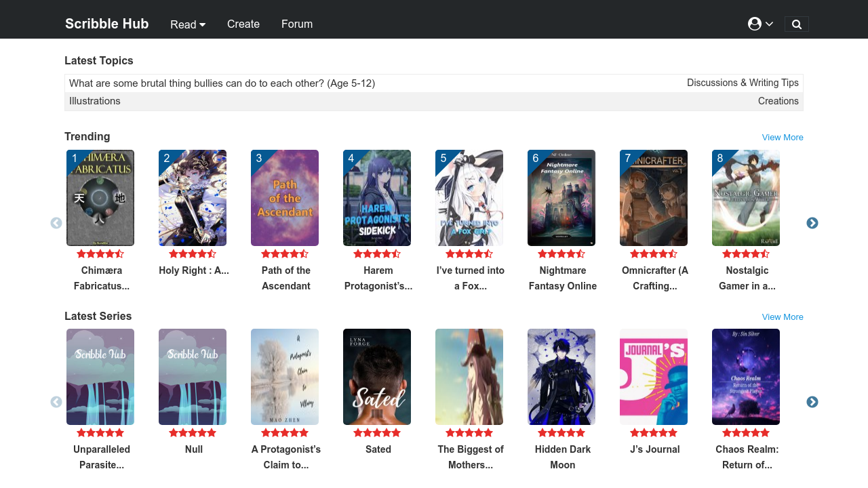Open Sated cover thumbnail
Screen dimensions: 868x488
pos(377,377)
